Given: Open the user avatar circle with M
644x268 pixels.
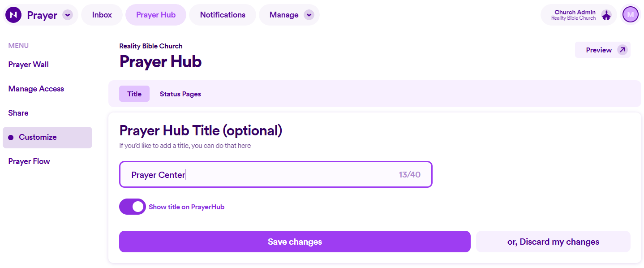Looking at the screenshot, I should point(630,14).
